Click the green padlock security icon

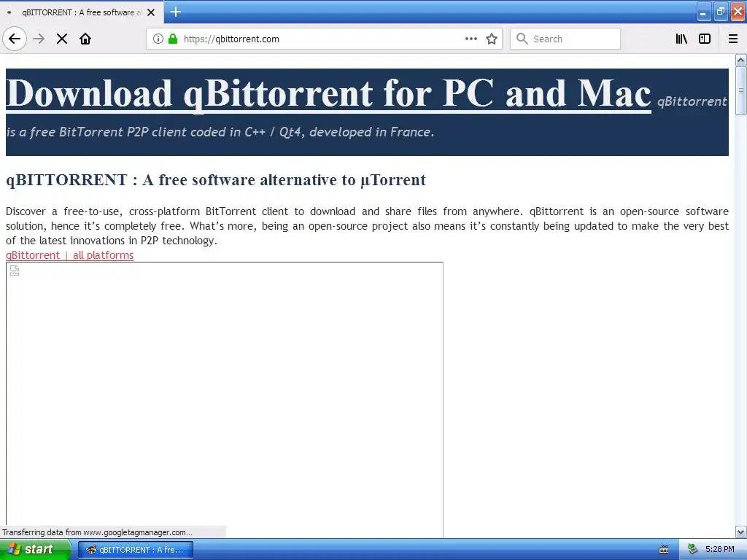coord(173,39)
